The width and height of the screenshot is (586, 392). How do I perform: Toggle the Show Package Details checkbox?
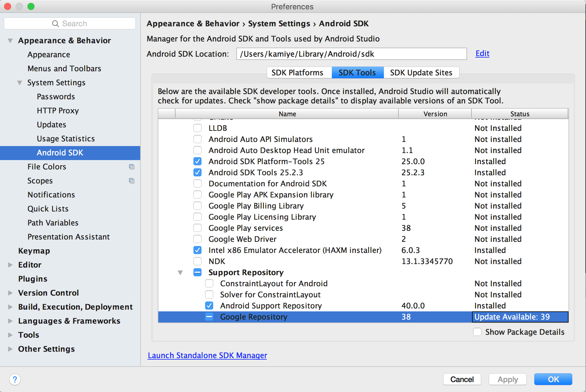click(x=477, y=332)
